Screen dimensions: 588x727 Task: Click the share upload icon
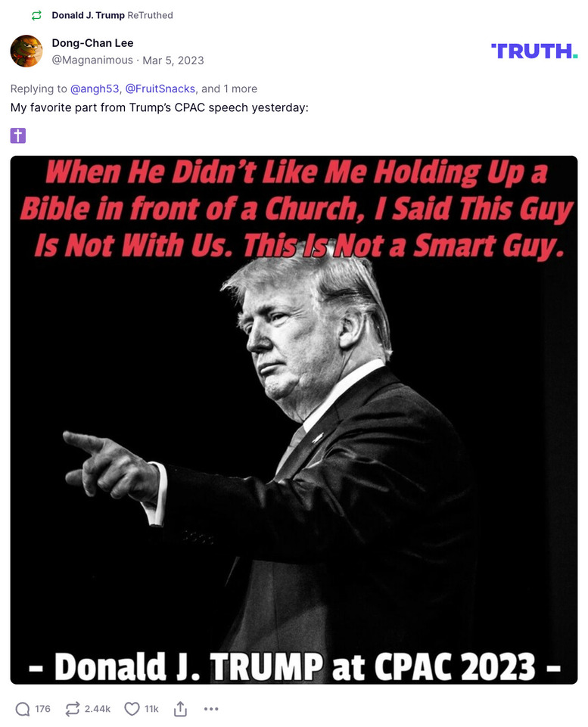click(180, 709)
